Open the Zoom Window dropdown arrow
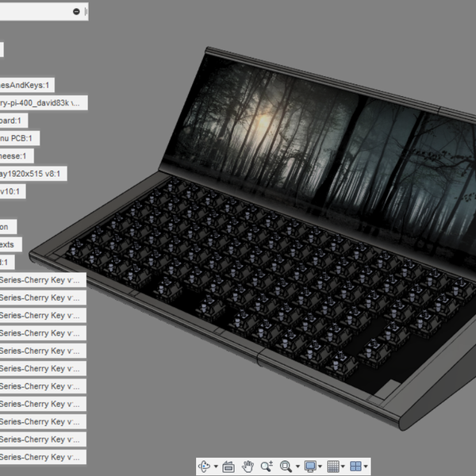This screenshot has height=476, width=476. pos(297,467)
